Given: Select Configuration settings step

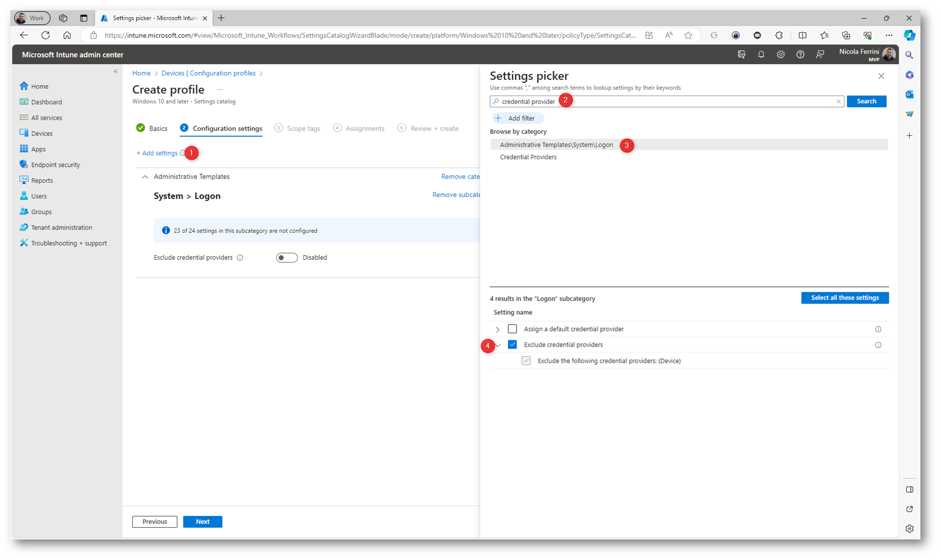Looking at the screenshot, I should [221, 128].
